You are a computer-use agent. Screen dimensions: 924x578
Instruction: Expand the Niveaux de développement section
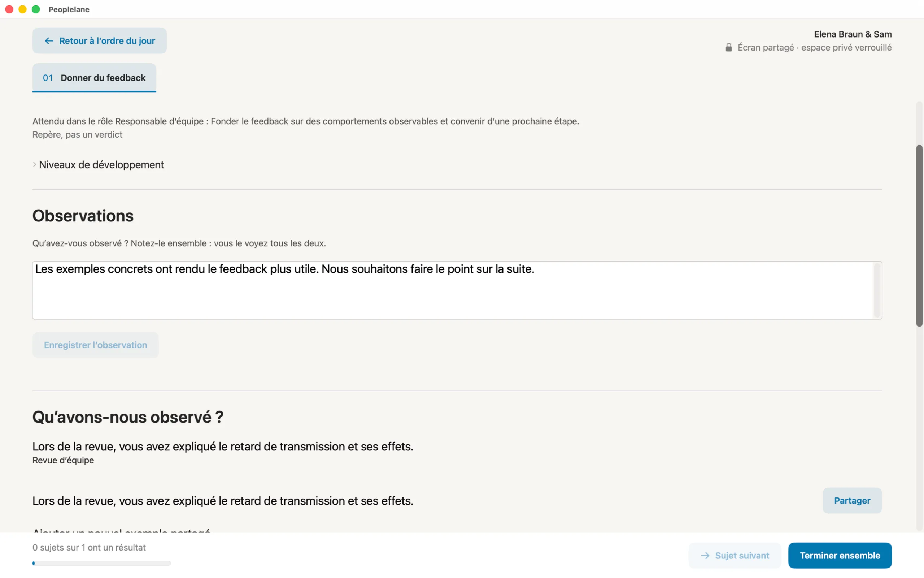click(x=98, y=165)
